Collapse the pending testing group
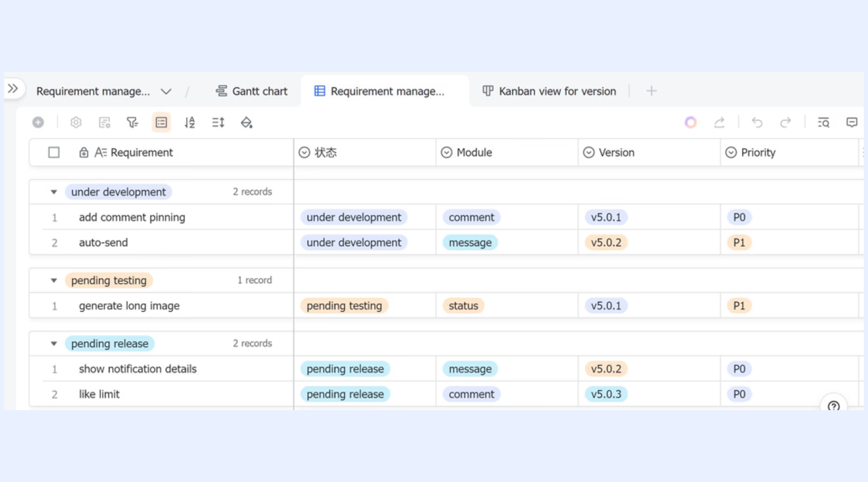The height and width of the screenshot is (482, 868). click(x=53, y=280)
